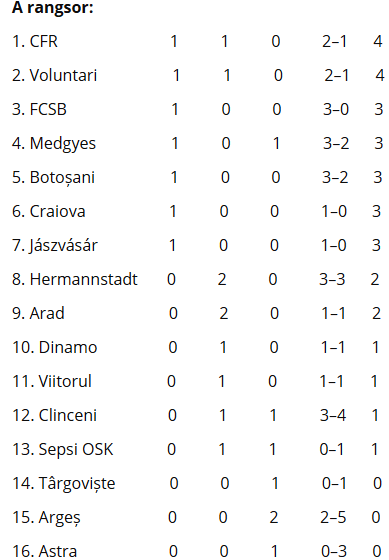Image resolution: width=389 pixels, height=560 pixels.
Task: Select the '9. Arad' entry
Action: (x=38, y=313)
